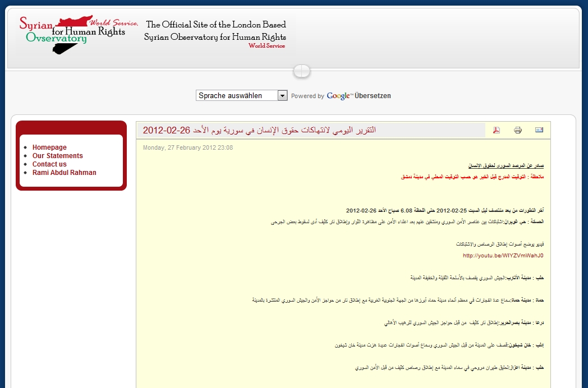Image resolution: width=588 pixels, height=388 pixels.
Task: Open Rami Abdul Rahman page
Action: pos(64,173)
